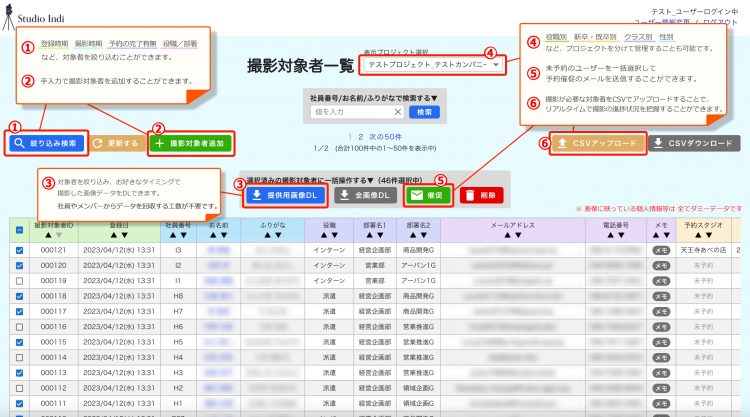Viewport: 750px width, 417px height.
Task: Click the 全画像DL button
Action: 365,195
